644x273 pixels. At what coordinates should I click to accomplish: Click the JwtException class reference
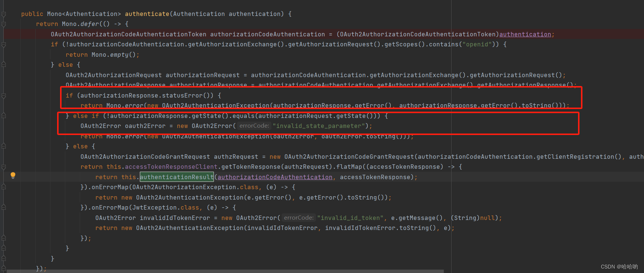coord(155,207)
